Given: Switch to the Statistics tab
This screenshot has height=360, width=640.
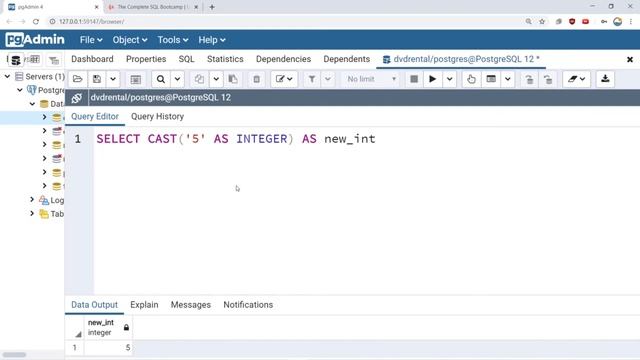Looking at the screenshot, I should [225, 59].
